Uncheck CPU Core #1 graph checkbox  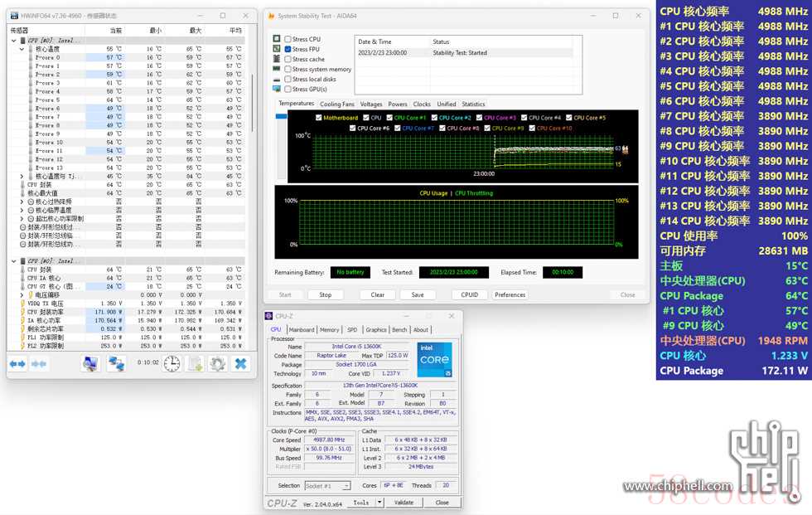[x=389, y=118]
